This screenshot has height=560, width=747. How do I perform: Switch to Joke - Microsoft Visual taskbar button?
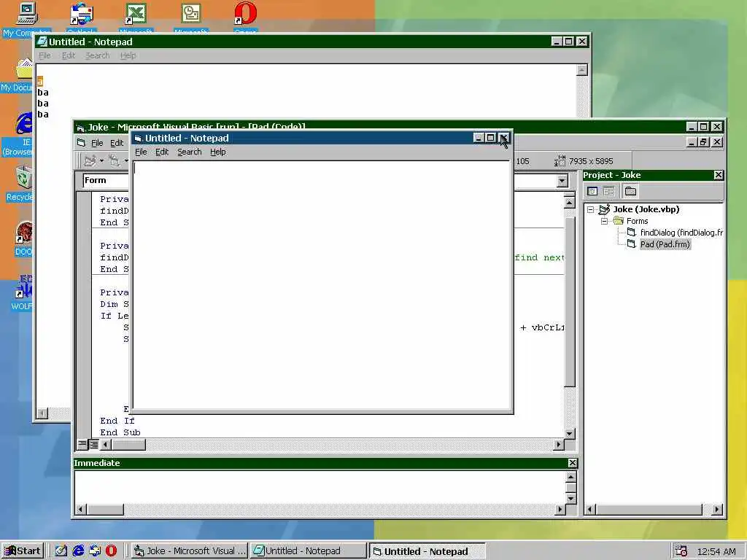tap(190, 551)
